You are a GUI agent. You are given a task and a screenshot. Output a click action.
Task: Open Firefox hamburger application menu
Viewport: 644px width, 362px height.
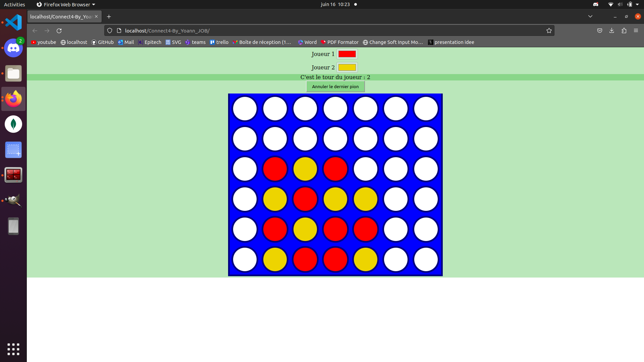(x=636, y=31)
